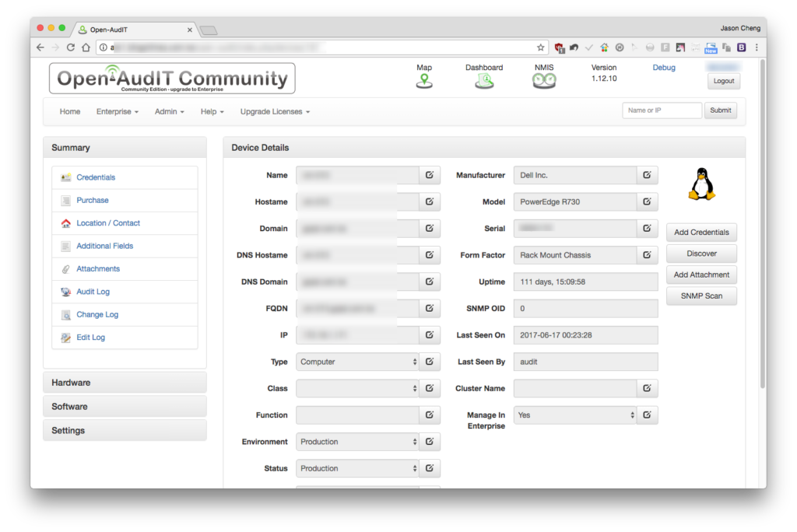This screenshot has width=797, height=532.
Task: Click the Linux penguin OS icon
Action: point(701,184)
